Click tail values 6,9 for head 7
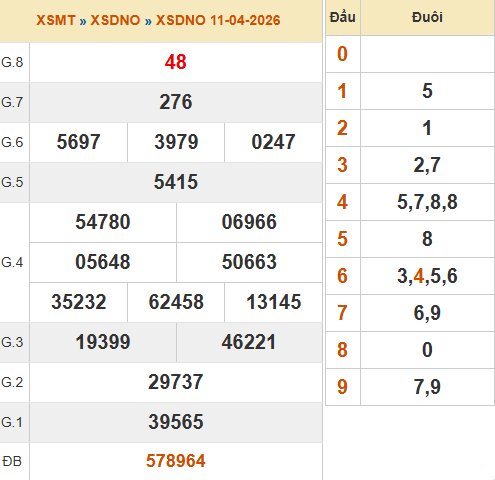Image resolution: width=495 pixels, height=480 pixels. [x=427, y=313]
